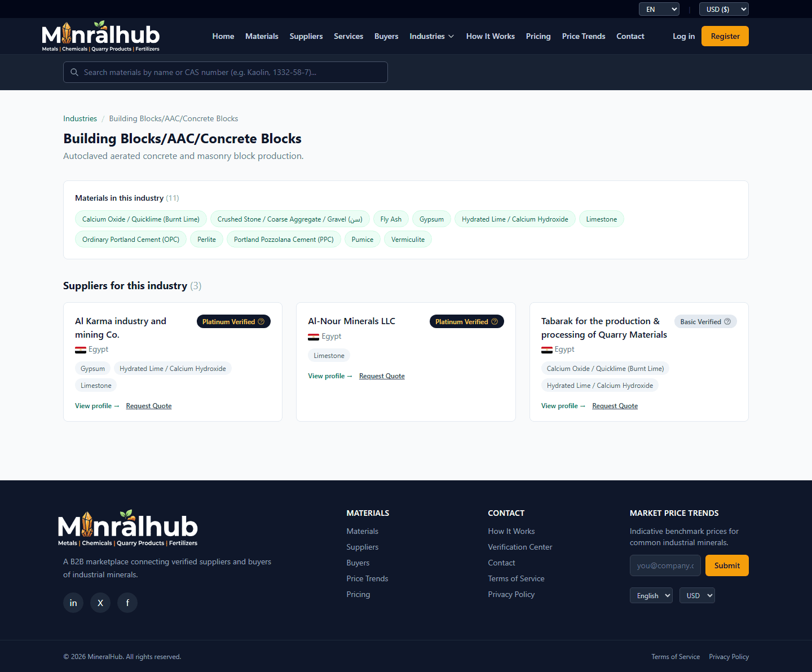Open How It Works nav item
Image resolution: width=812 pixels, height=672 pixels.
click(x=491, y=36)
